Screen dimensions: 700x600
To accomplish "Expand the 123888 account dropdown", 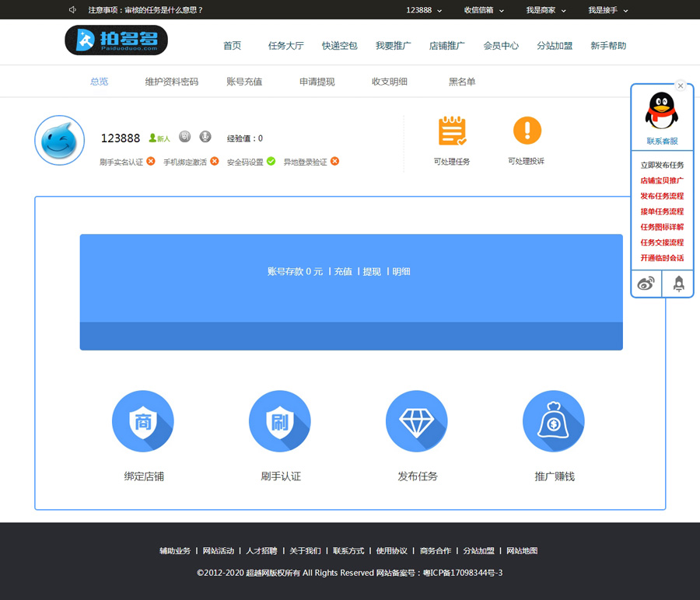I will pyautogui.click(x=424, y=10).
